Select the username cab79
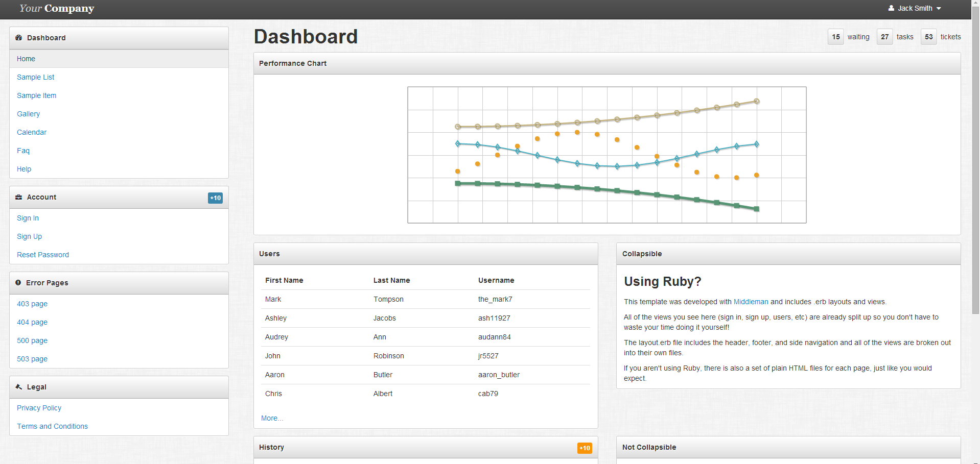The image size is (980, 464). pyautogui.click(x=488, y=394)
